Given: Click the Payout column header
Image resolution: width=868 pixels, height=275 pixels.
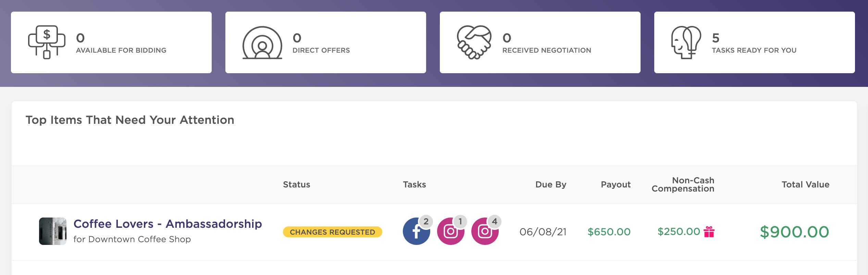Looking at the screenshot, I should coord(616,185).
